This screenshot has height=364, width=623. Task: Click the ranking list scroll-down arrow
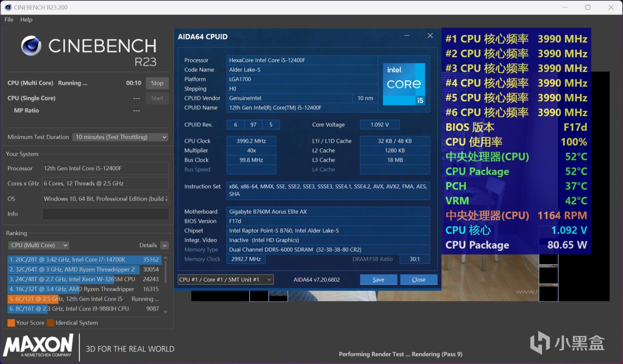pos(165,311)
